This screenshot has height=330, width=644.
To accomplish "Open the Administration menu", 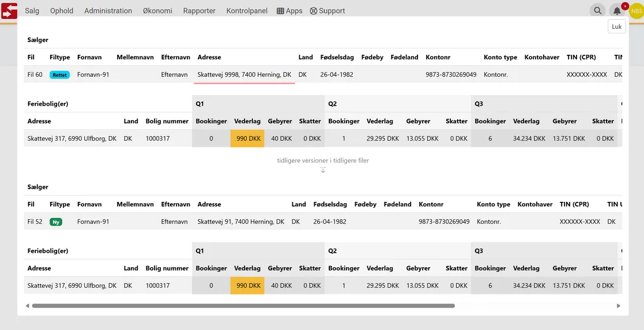I will [x=108, y=11].
